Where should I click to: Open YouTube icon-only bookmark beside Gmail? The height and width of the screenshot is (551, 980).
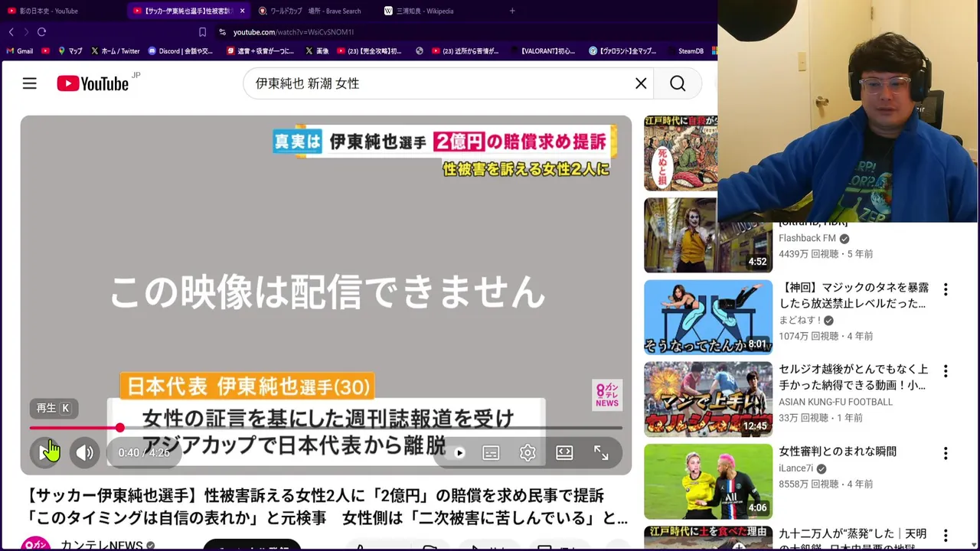(46, 51)
